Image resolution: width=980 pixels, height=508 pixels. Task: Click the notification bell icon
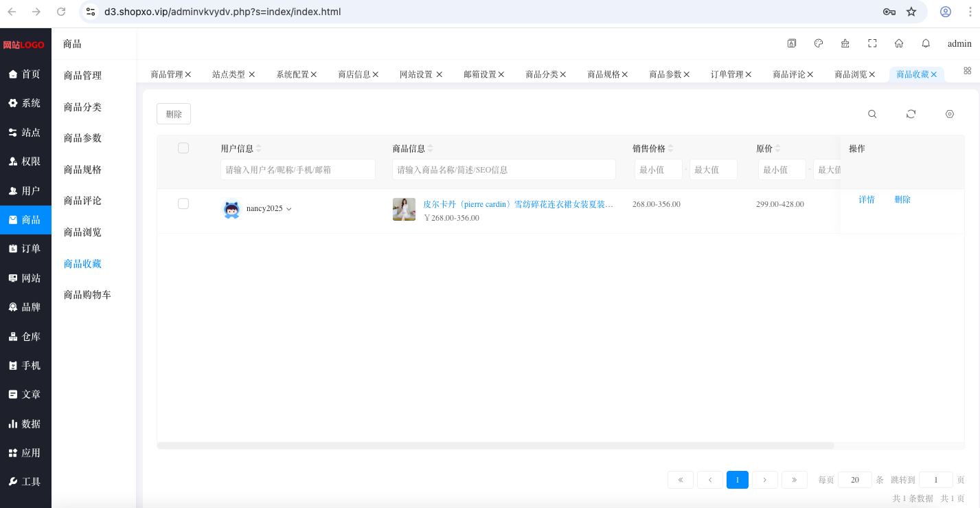926,43
